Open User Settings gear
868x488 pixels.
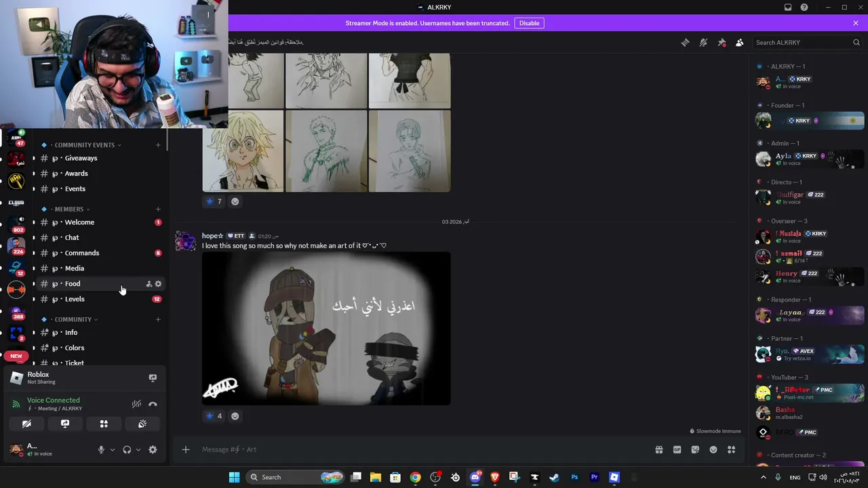[x=153, y=449]
